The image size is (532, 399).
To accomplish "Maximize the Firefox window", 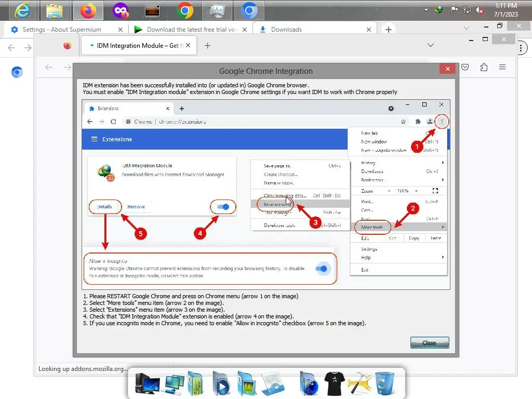I will (x=485, y=39).
